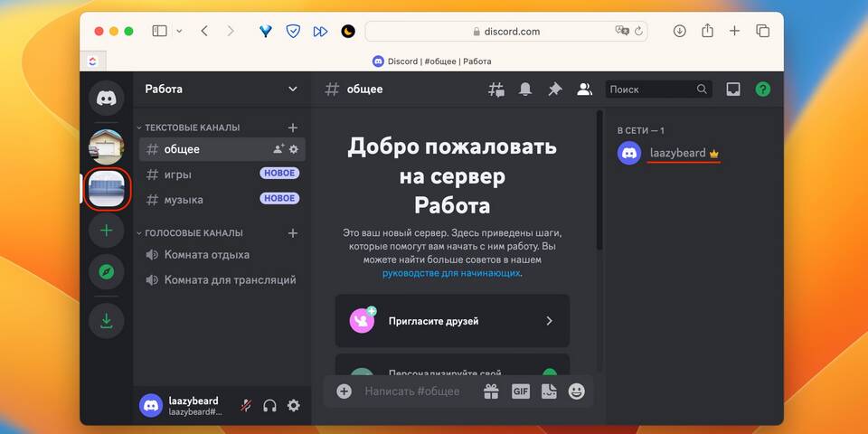Open the inbox icon
This screenshot has width=868, height=434.
tap(733, 90)
